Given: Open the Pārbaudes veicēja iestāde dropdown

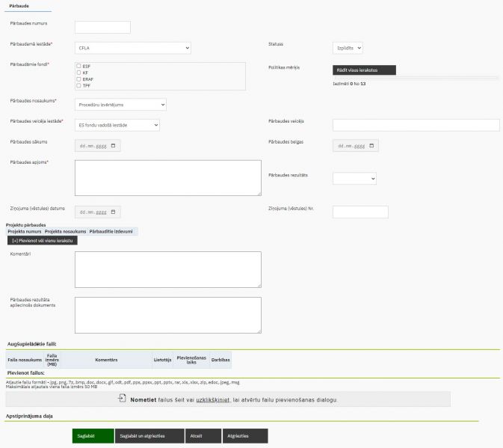Looking at the screenshot, I should click(117, 126).
